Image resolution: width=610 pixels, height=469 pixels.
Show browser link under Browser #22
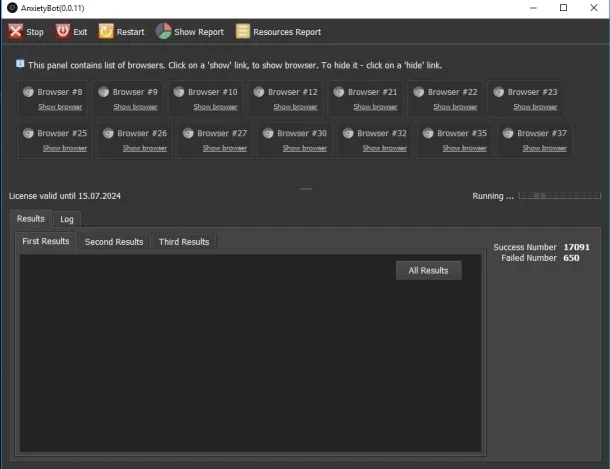pyautogui.click(x=455, y=107)
